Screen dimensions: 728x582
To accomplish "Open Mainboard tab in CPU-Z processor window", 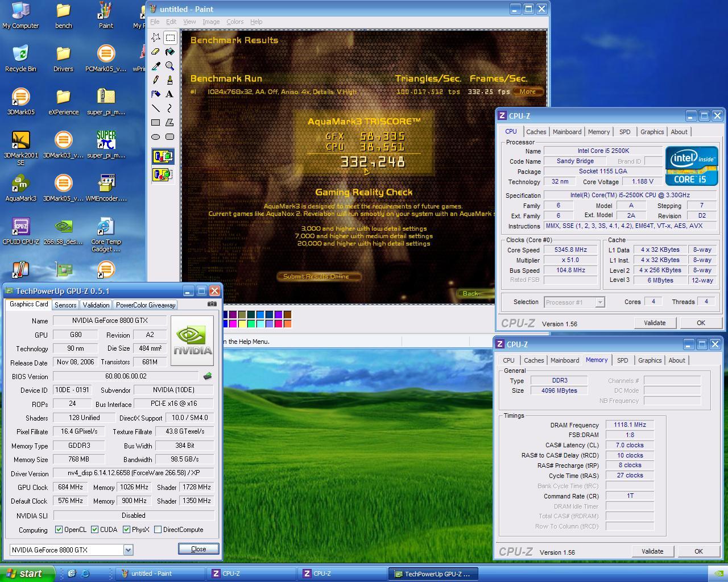I will [567, 132].
